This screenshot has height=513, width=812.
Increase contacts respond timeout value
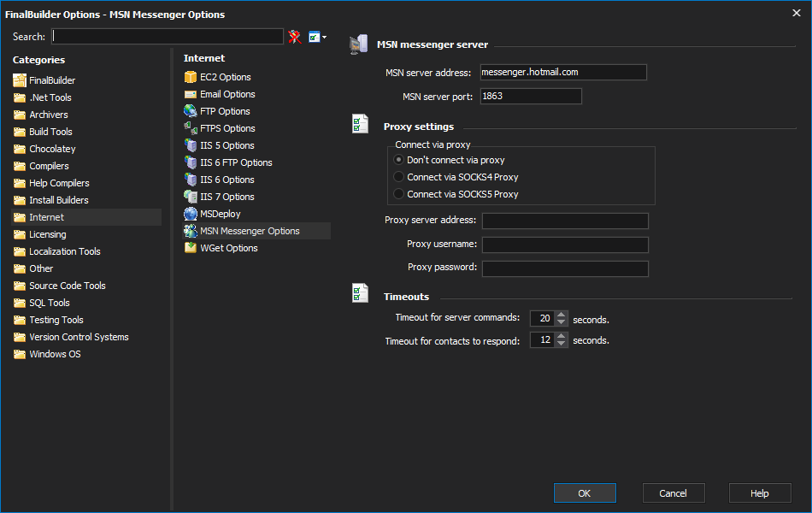tap(562, 336)
